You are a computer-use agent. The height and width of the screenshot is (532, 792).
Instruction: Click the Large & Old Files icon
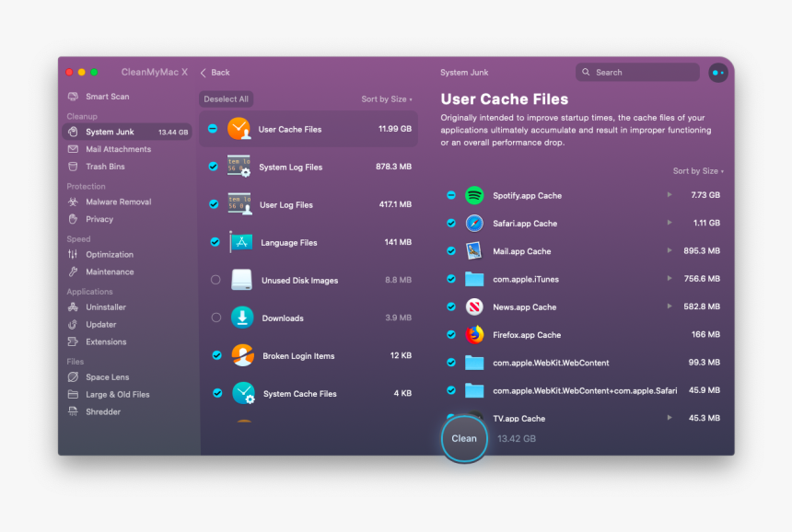point(74,394)
